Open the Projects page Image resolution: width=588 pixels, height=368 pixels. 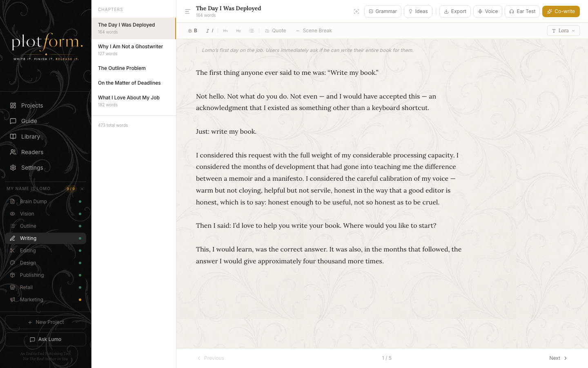[x=45, y=105]
